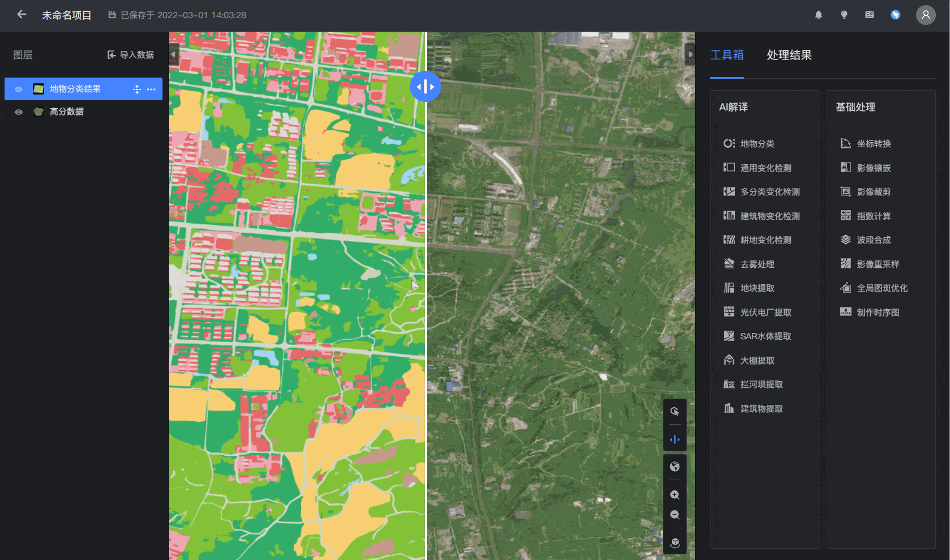950x560 pixels.
Task: Click the globe basemap icon
Action: (x=675, y=467)
